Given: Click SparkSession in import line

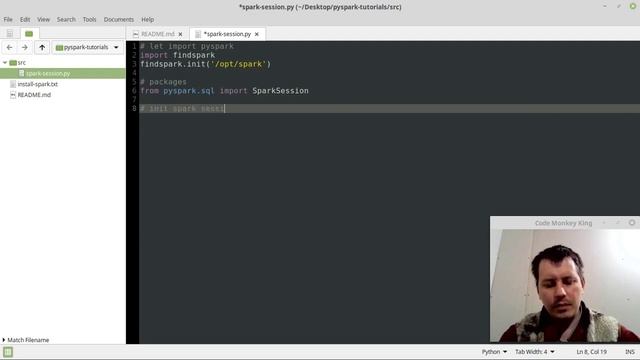Looking at the screenshot, I should [280, 91].
